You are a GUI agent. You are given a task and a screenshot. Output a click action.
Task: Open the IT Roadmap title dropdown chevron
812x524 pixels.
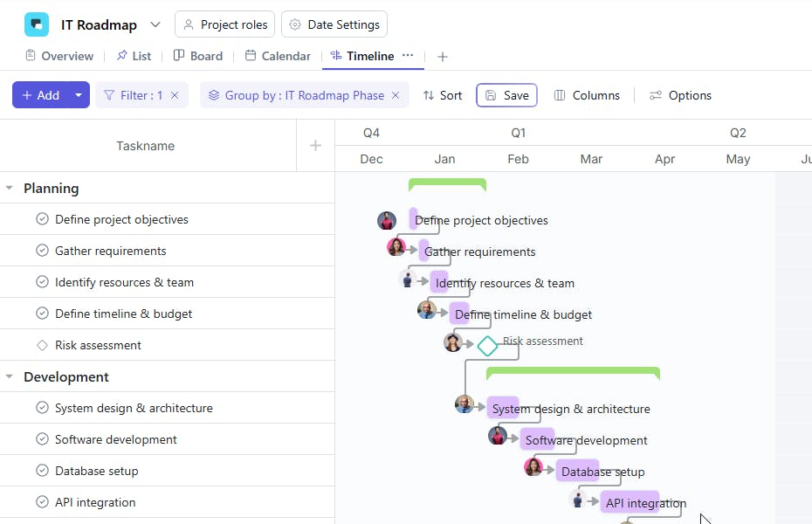155,24
